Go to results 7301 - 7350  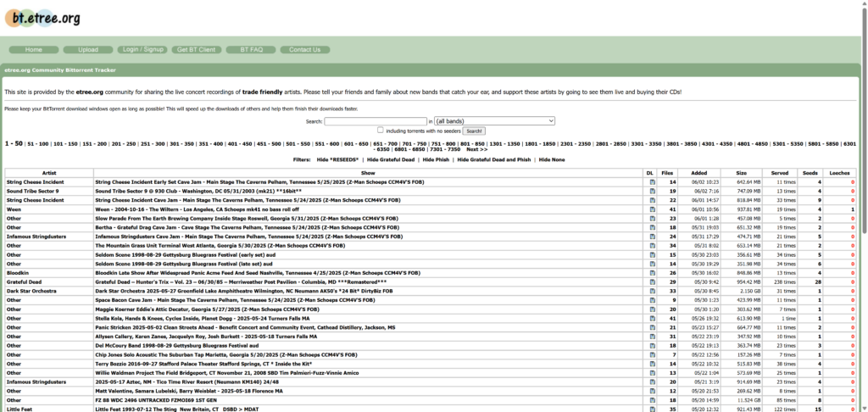point(446,149)
